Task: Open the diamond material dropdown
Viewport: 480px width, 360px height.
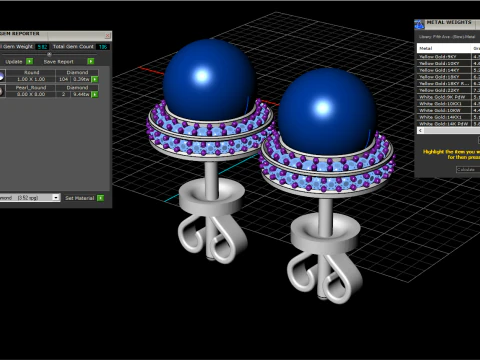Action: (x=56, y=198)
